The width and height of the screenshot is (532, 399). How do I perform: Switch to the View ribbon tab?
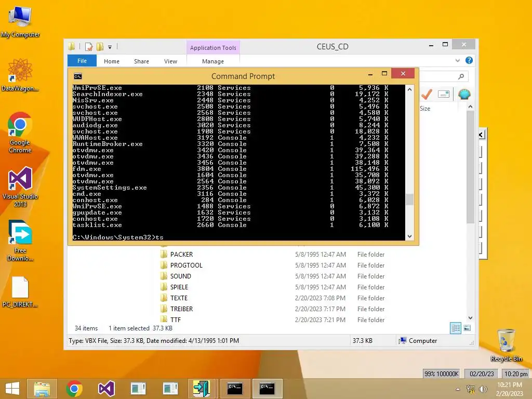pos(170,61)
